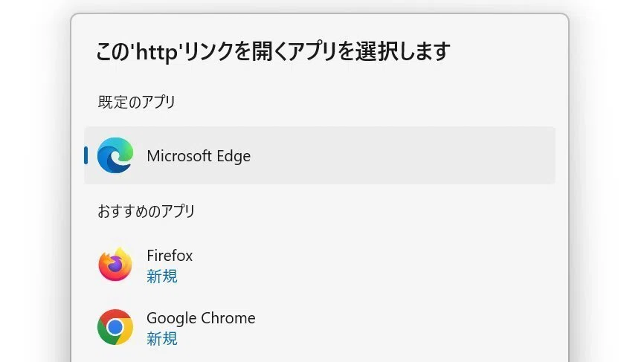Click the blue selection bar beside Edge
The height and width of the screenshot is (362, 644).
point(86,155)
